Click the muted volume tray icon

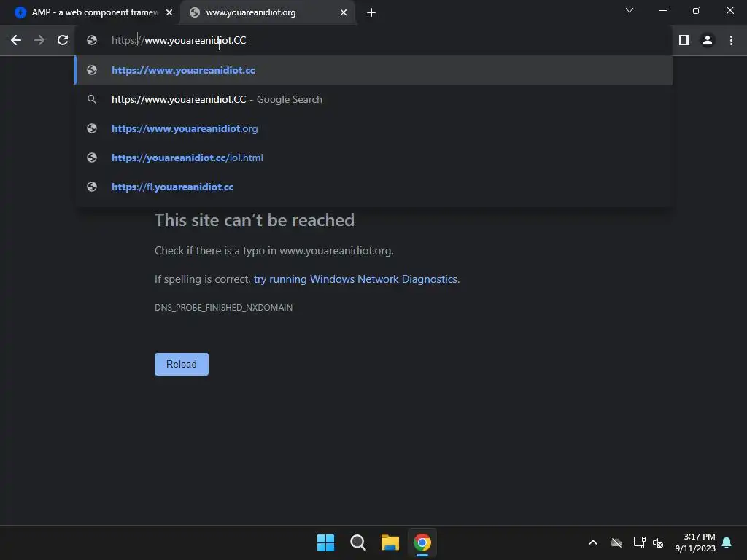[x=658, y=542]
